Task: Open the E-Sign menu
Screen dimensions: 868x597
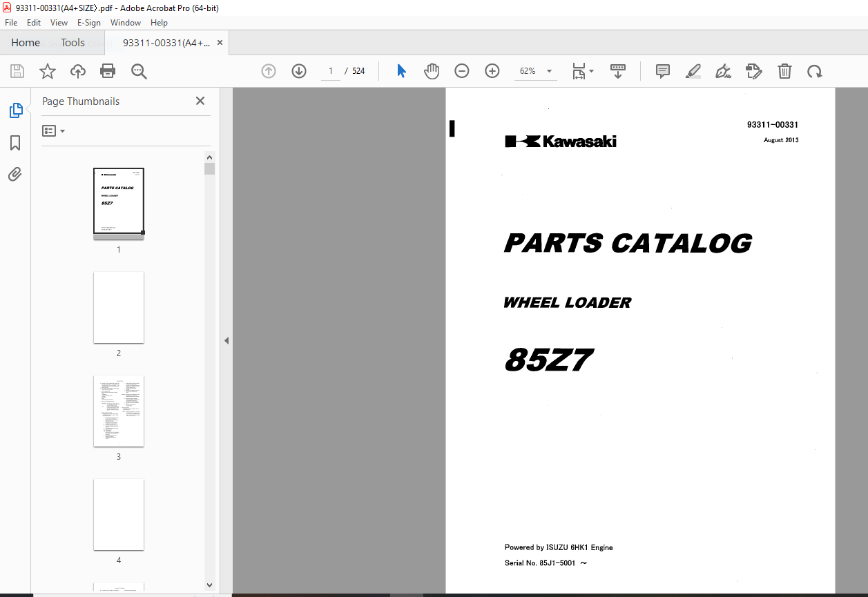Action: point(89,23)
